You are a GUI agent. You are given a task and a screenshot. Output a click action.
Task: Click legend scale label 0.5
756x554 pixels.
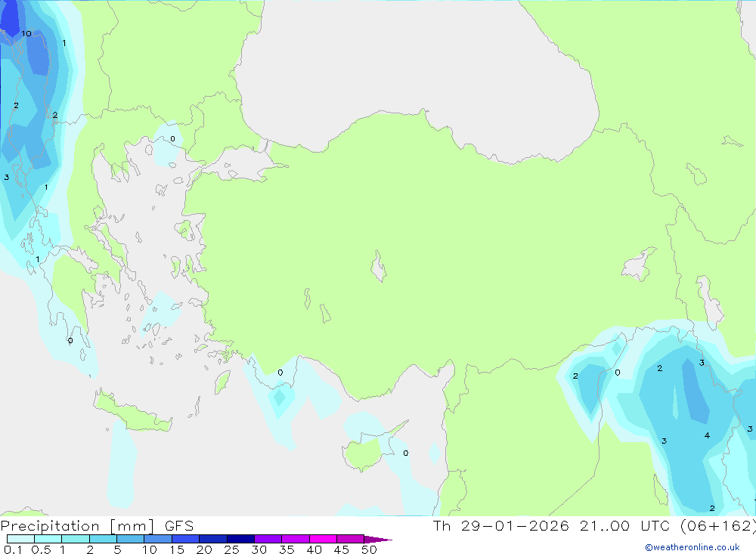[41, 549]
